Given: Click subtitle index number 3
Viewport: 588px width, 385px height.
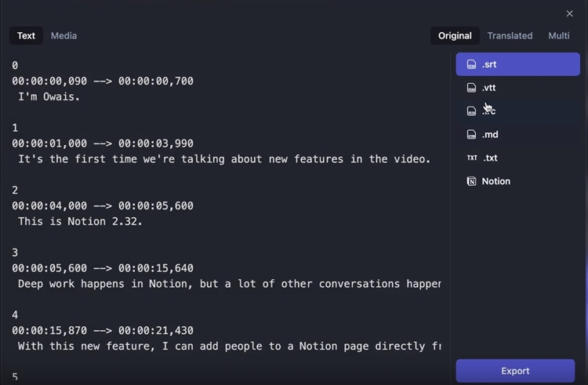Looking at the screenshot, I should (15, 252).
